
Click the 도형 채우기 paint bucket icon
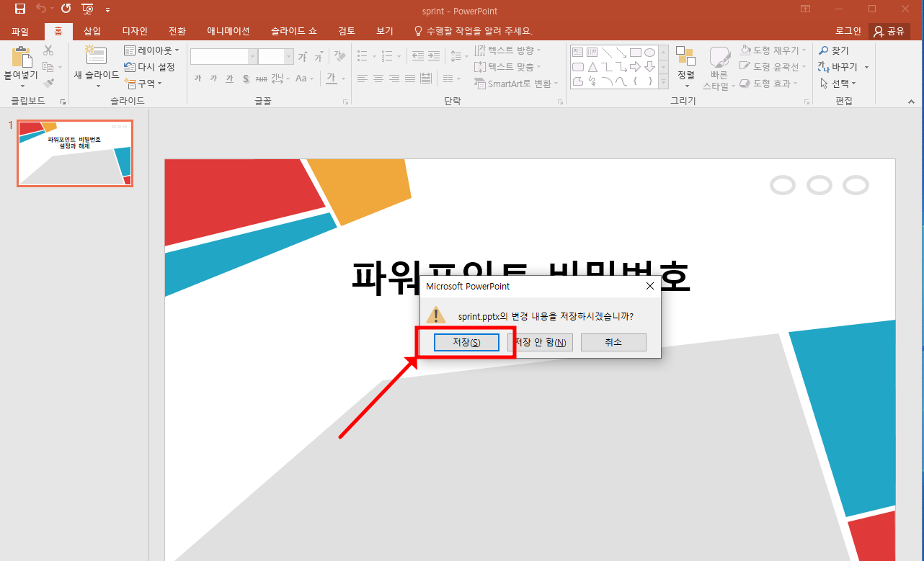tap(745, 50)
